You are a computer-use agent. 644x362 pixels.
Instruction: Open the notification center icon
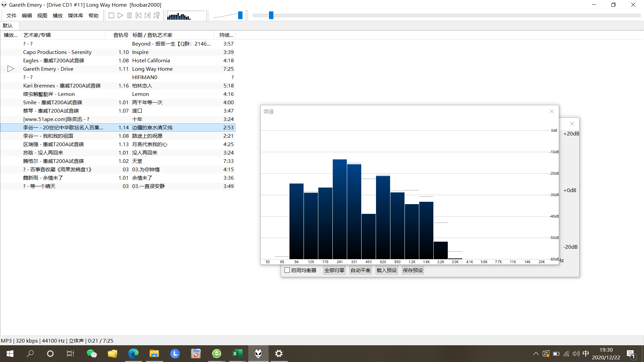631,354
